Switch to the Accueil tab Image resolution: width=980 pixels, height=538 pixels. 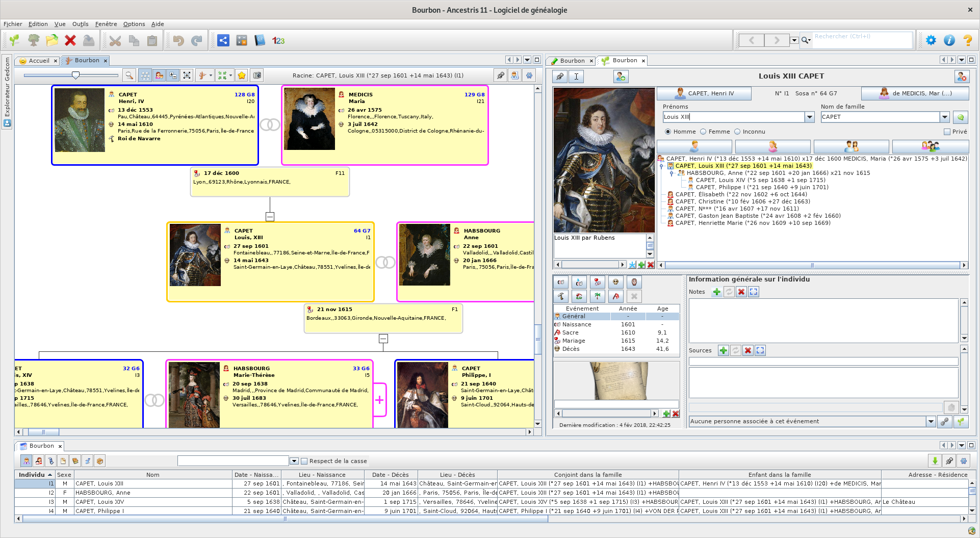pyautogui.click(x=39, y=61)
